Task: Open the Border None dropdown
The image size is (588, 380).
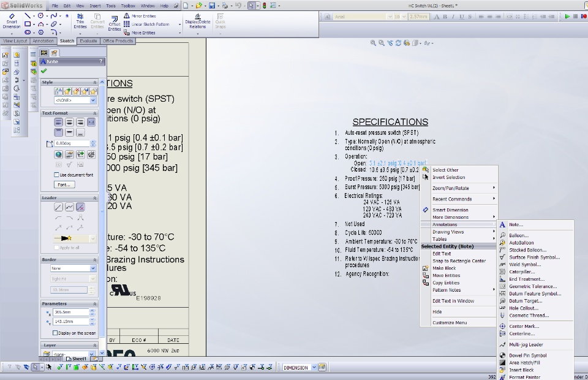Action: tap(92, 268)
